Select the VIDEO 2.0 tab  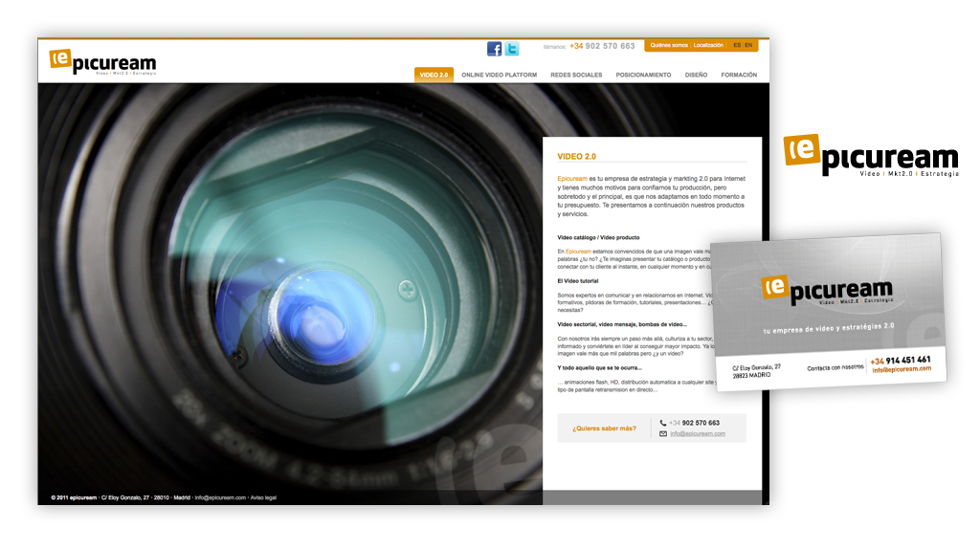click(x=434, y=75)
